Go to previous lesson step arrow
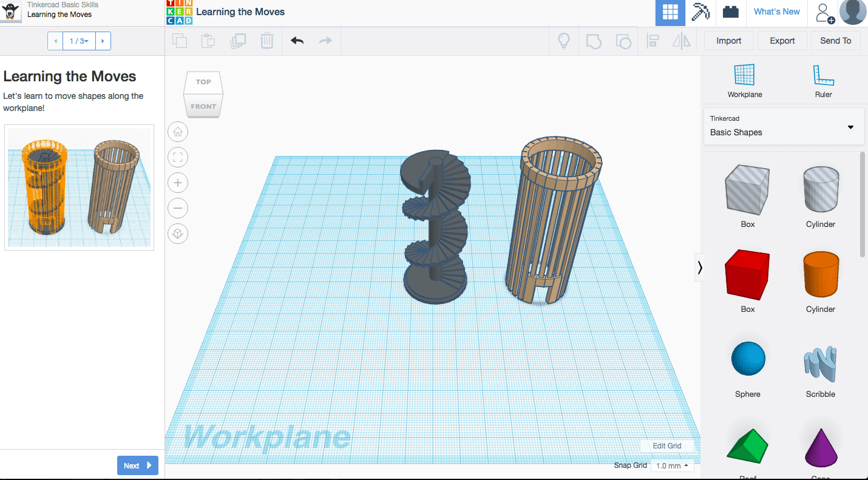 [55, 41]
